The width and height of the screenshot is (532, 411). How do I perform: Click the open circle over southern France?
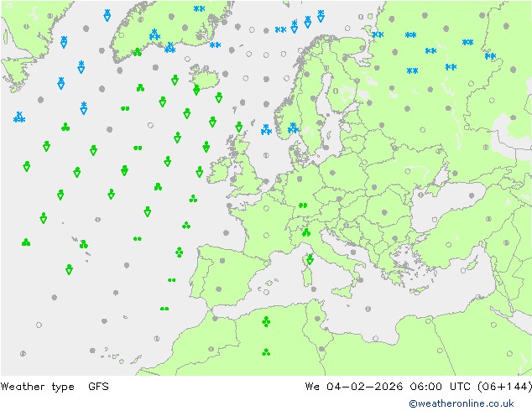point(266,236)
